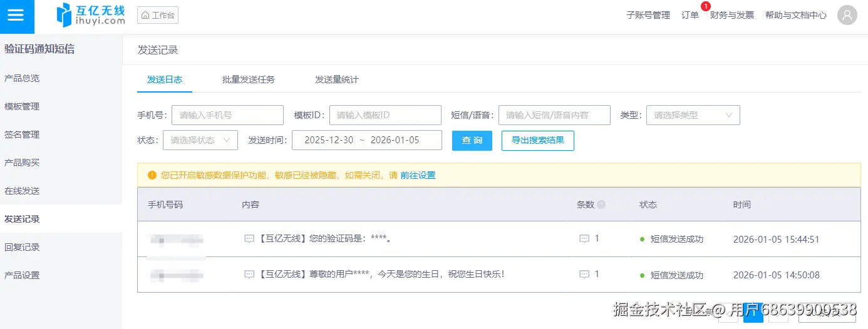Open the 状态 dropdown
The width and height of the screenshot is (868, 329).
[x=200, y=140]
